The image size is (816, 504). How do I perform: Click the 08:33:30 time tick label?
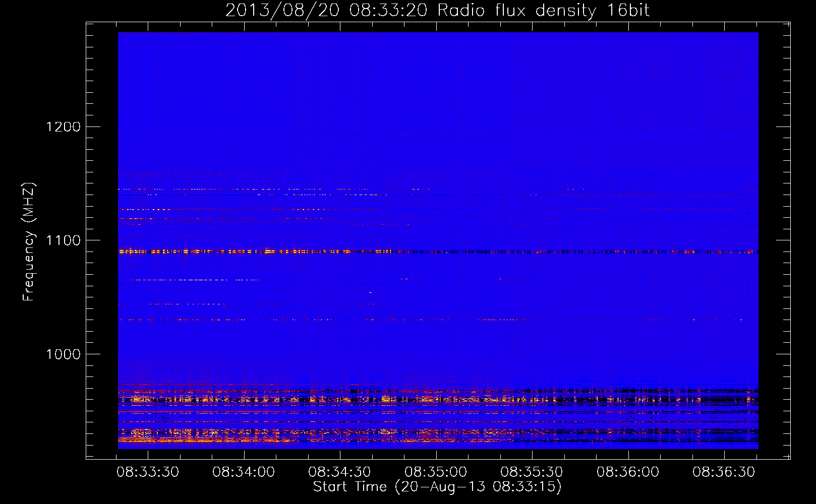148,472
